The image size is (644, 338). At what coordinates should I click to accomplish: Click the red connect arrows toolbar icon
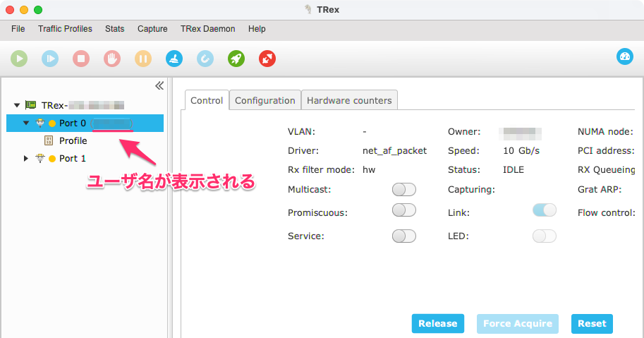tap(267, 59)
